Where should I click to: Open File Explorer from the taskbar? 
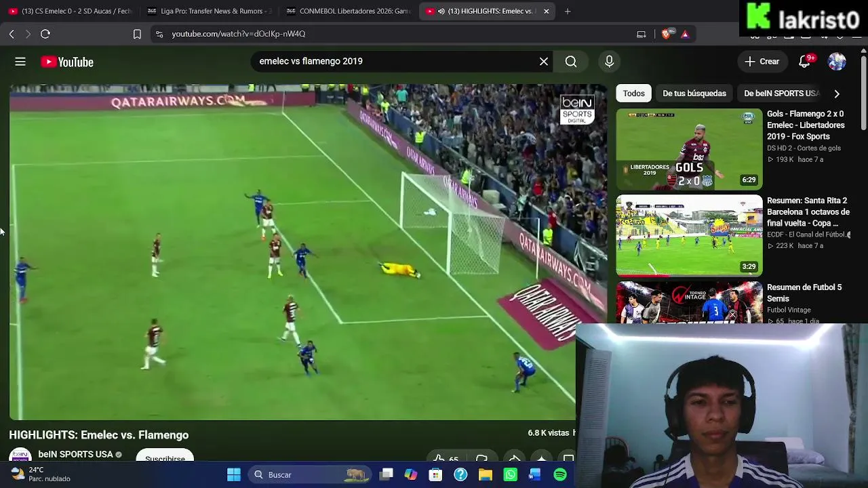pos(486,475)
